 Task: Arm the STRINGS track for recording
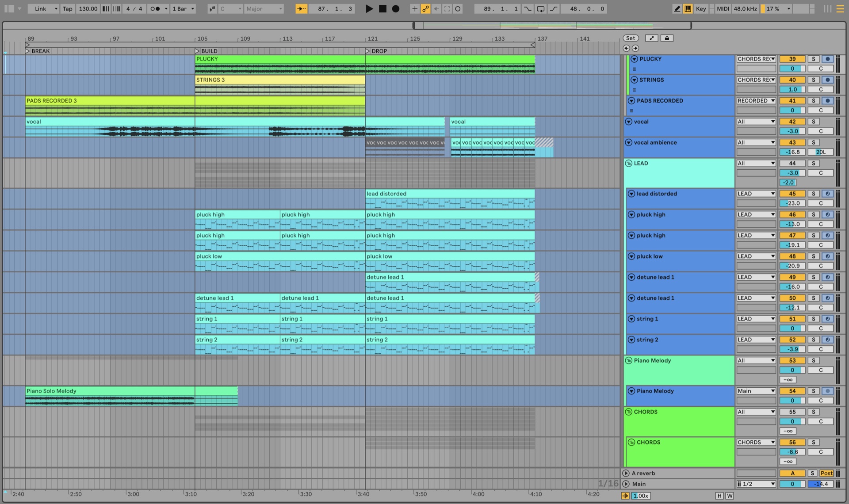pyautogui.click(x=827, y=80)
